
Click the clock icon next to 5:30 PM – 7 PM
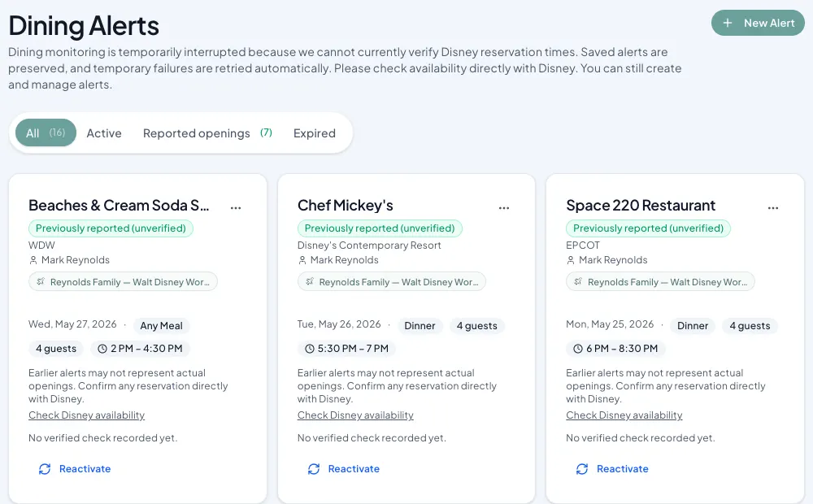(310, 349)
